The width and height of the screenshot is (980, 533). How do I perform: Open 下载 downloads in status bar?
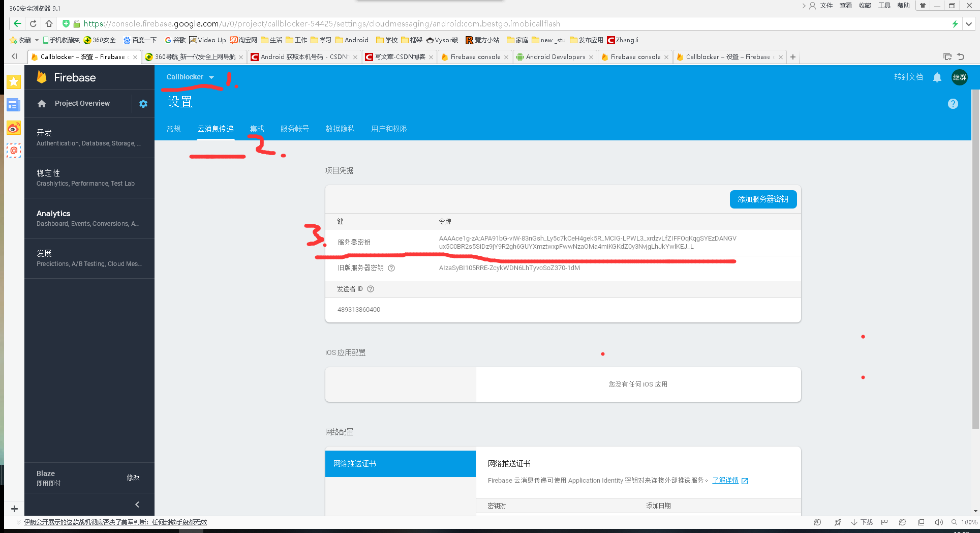pos(862,522)
